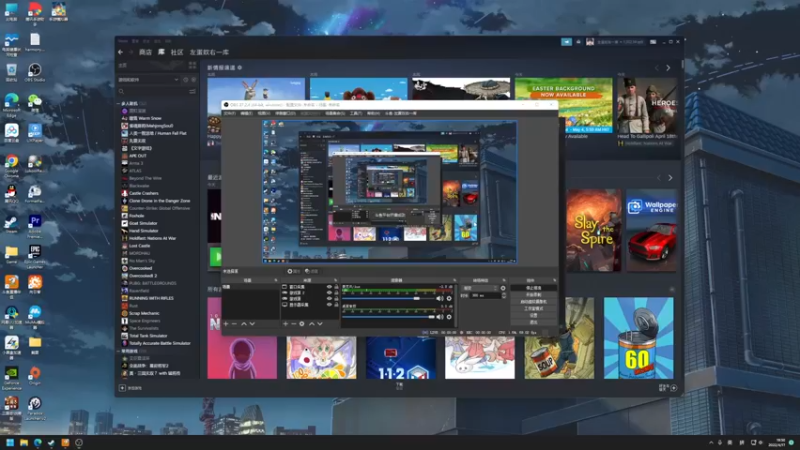Click the recent-activity clock icon in Steam sidebar

185,80
